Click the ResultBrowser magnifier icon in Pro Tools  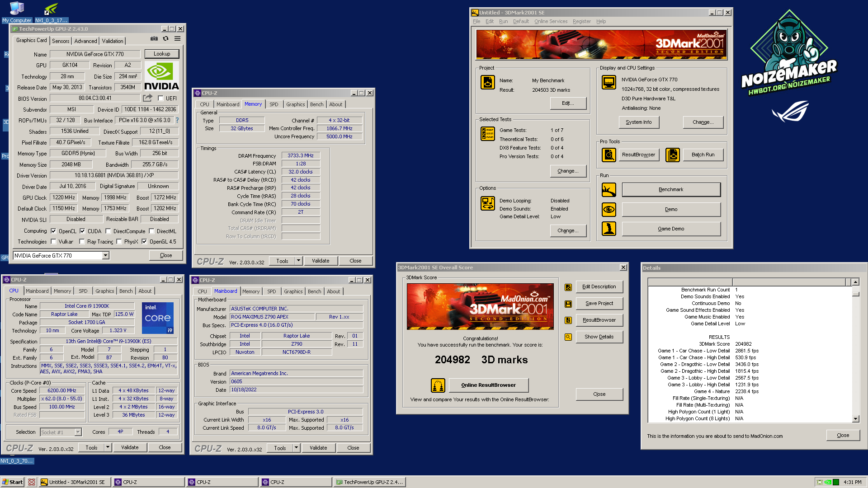(x=609, y=155)
